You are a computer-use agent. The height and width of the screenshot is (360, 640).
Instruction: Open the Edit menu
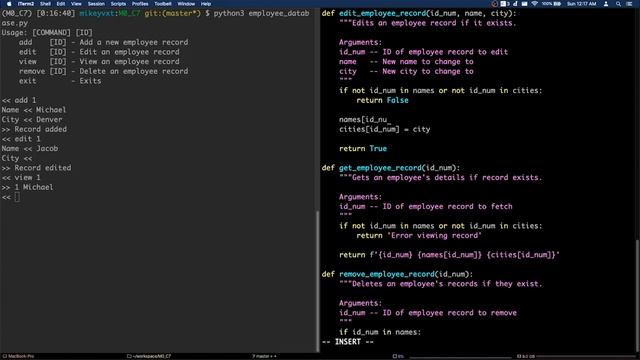(x=61, y=4)
